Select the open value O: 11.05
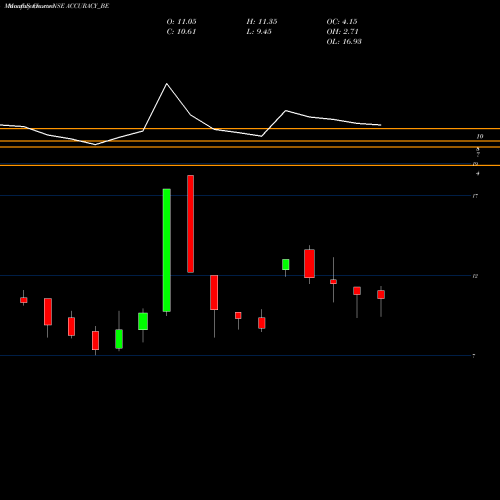 pyautogui.click(x=181, y=22)
